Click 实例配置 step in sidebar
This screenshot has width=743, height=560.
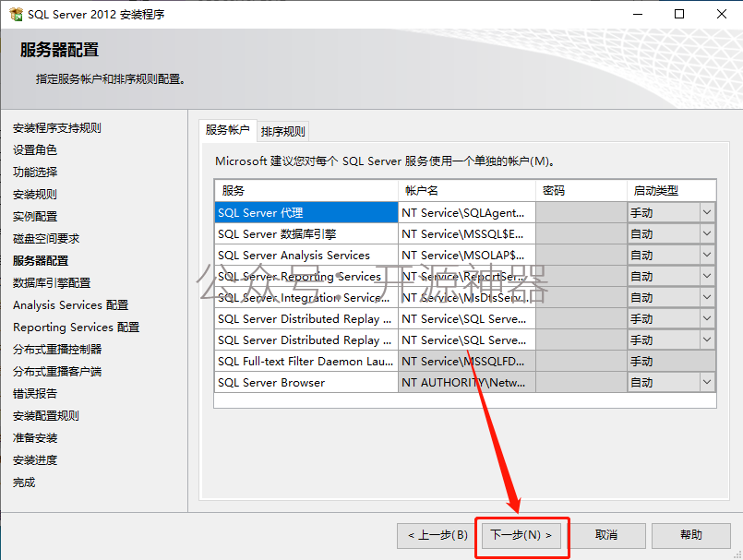point(35,217)
